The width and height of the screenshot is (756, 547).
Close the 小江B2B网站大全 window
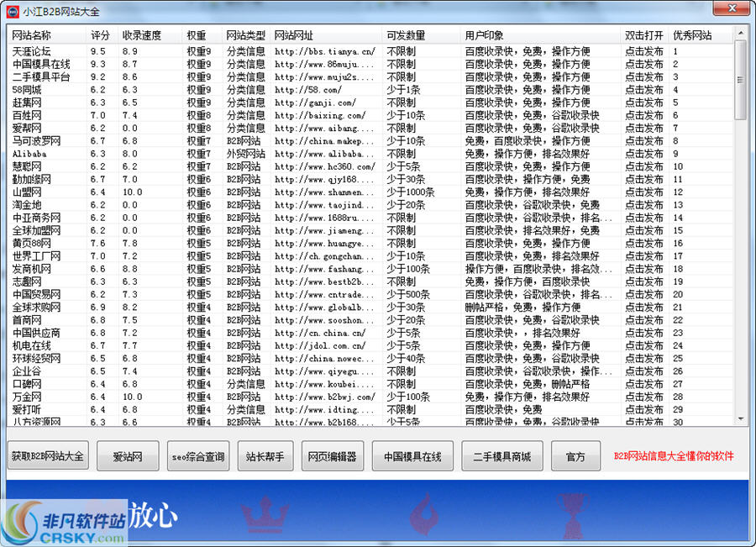coord(732,8)
